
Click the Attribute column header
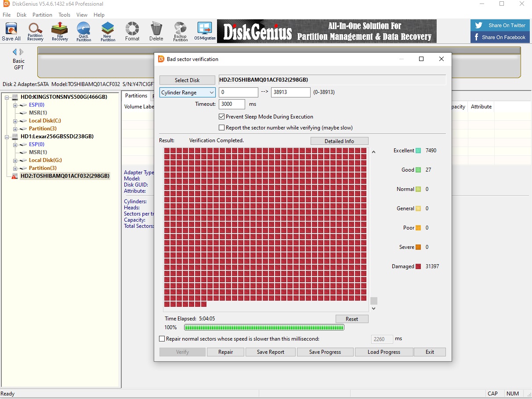coord(481,107)
